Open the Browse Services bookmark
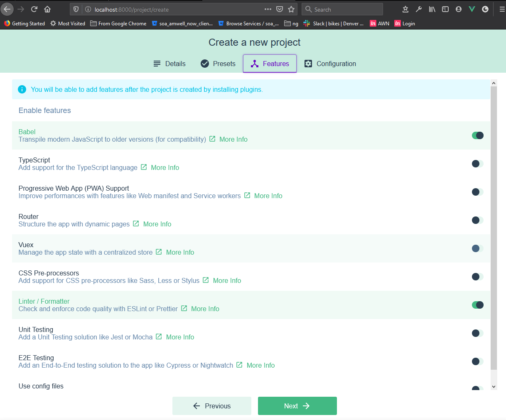 click(x=248, y=24)
